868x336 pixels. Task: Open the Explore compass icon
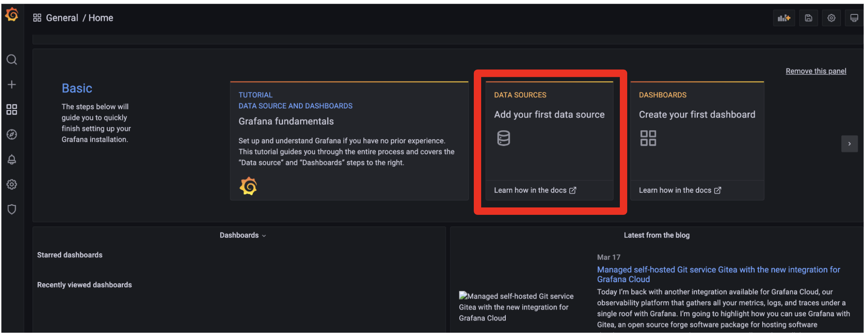[12, 135]
